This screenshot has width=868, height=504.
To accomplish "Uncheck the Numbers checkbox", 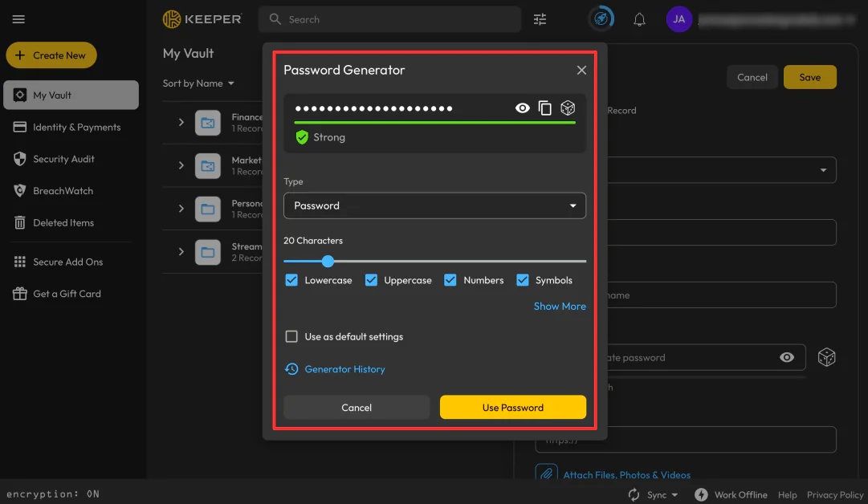I will 450,280.
